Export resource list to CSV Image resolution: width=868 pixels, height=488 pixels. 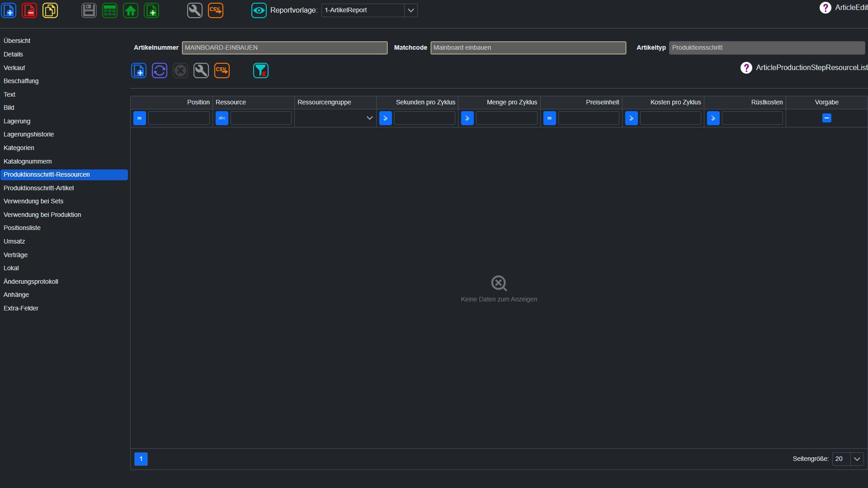222,70
